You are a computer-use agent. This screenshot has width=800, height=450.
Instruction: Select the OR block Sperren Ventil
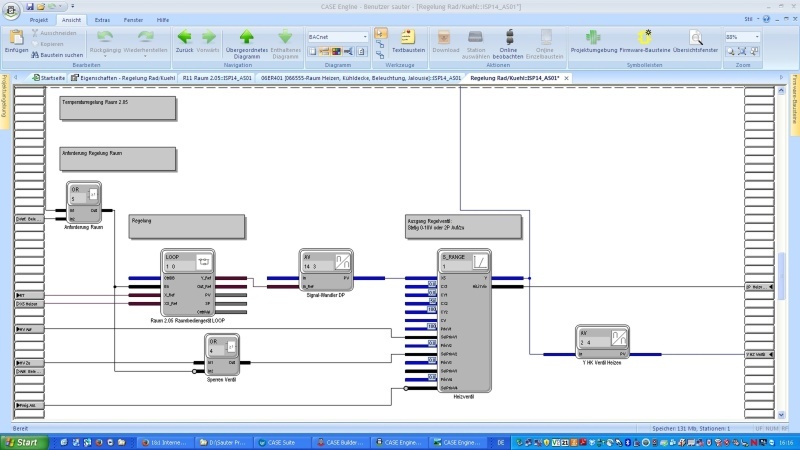(221, 355)
